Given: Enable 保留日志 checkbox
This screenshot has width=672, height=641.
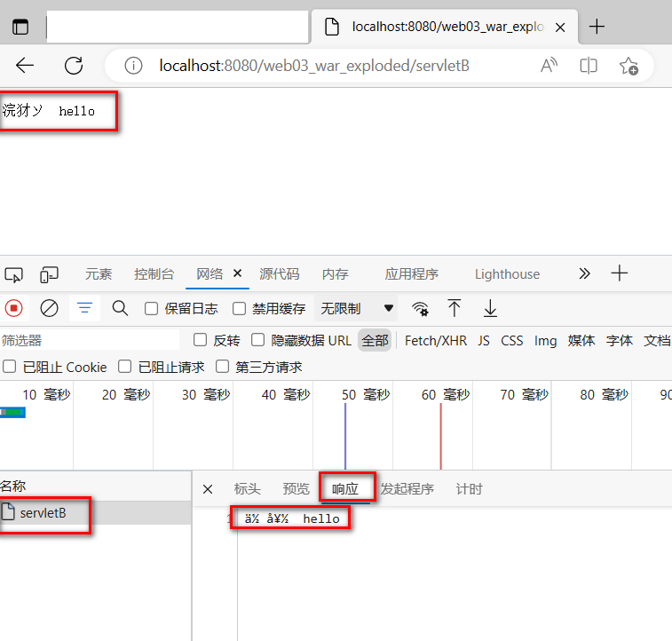Looking at the screenshot, I should [151, 308].
